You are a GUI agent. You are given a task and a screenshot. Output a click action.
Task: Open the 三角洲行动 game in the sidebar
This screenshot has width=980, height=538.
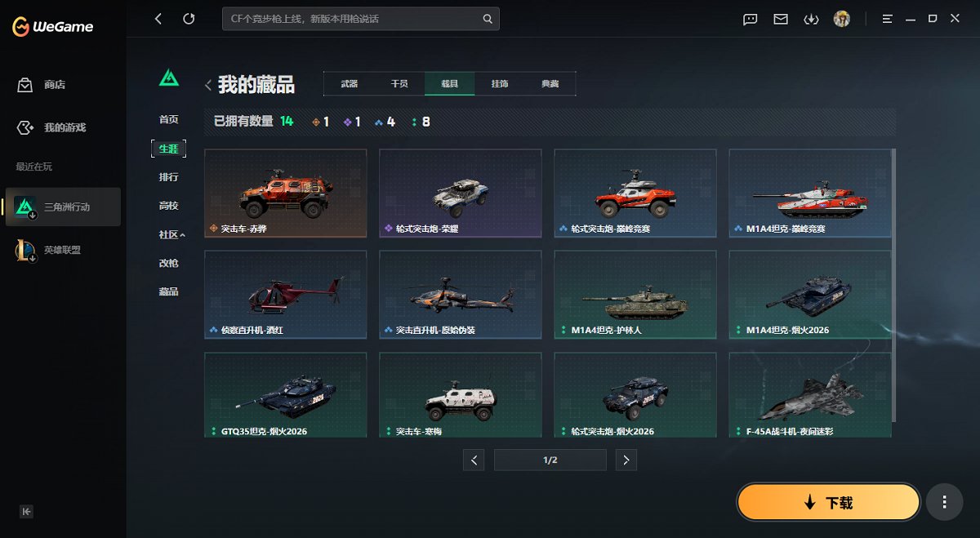click(61, 207)
